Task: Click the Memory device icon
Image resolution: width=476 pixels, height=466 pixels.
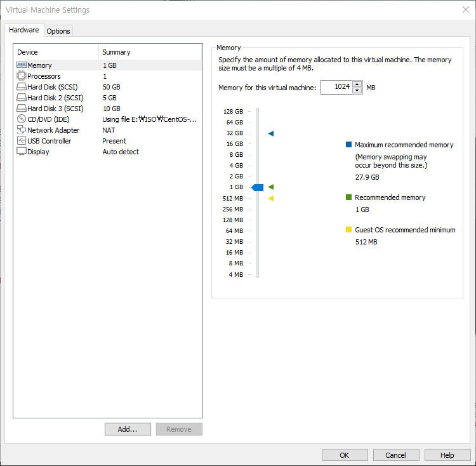Action: coord(21,65)
